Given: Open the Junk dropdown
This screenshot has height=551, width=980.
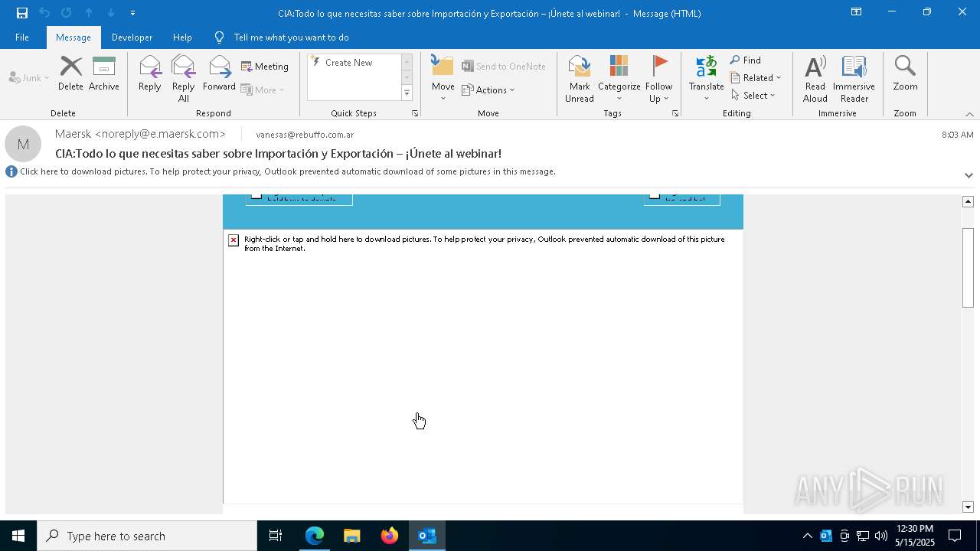Looking at the screenshot, I should [x=29, y=78].
